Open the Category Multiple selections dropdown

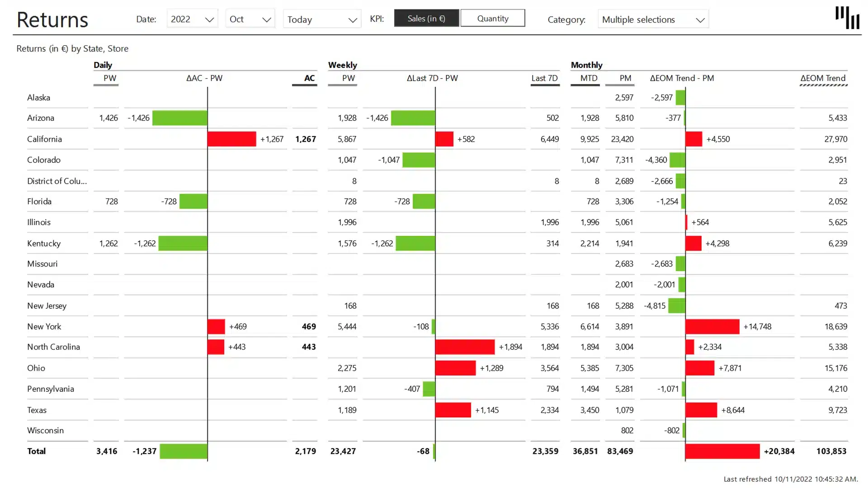coord(653,19)
